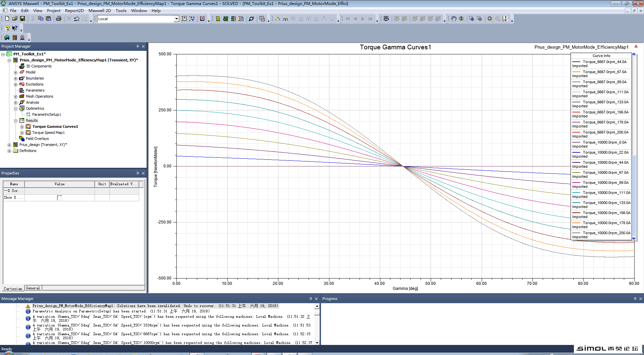Click the Analyze All exclamation icon
This screenshot has width=644, height=355.
(x=233, y=19)
